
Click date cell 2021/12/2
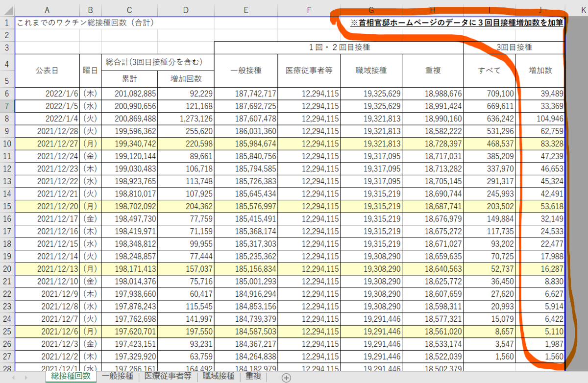47,357
